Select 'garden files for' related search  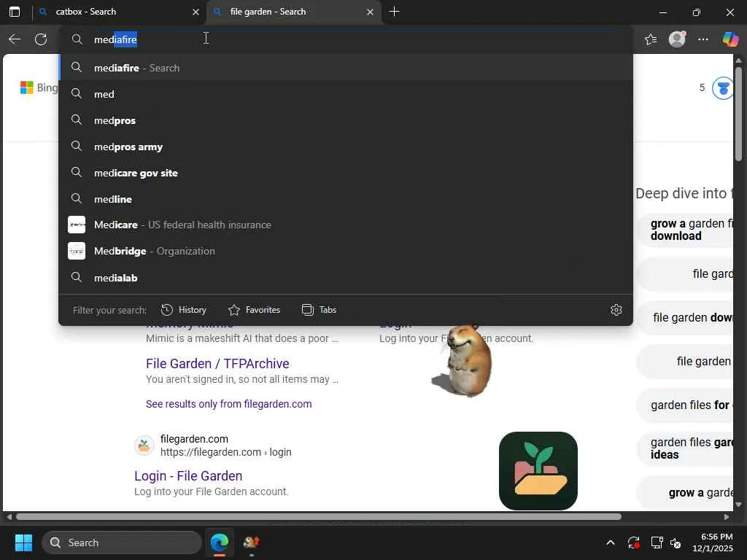click(x=686, y=405)
